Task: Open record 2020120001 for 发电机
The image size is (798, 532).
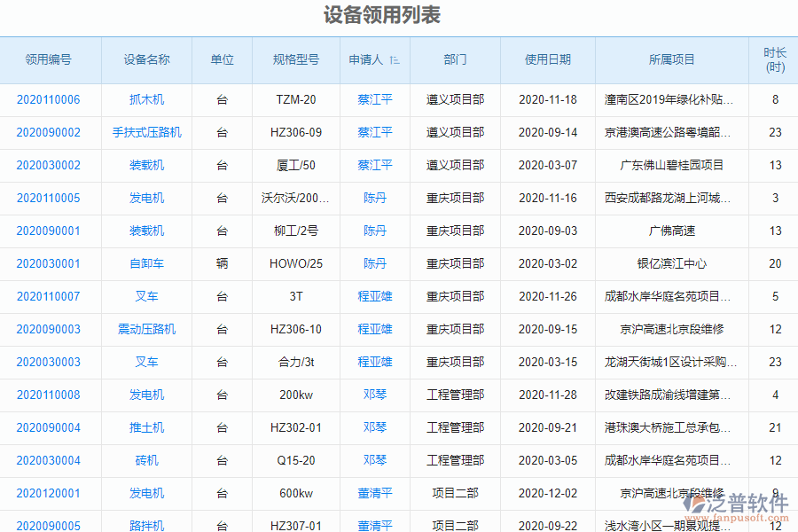Action: click(51, 493)
